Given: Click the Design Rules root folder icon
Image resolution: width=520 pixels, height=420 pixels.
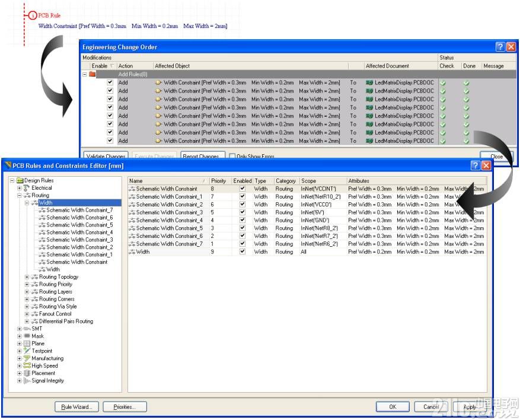Looking at the screenshot, I should tap(20, 180).
